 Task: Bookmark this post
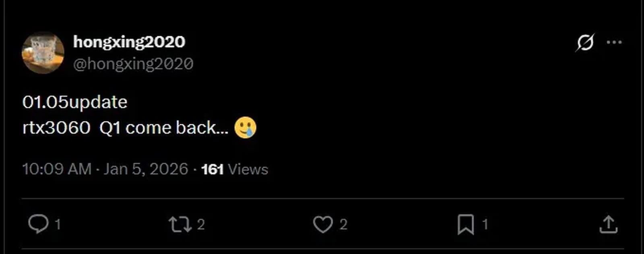465,225
